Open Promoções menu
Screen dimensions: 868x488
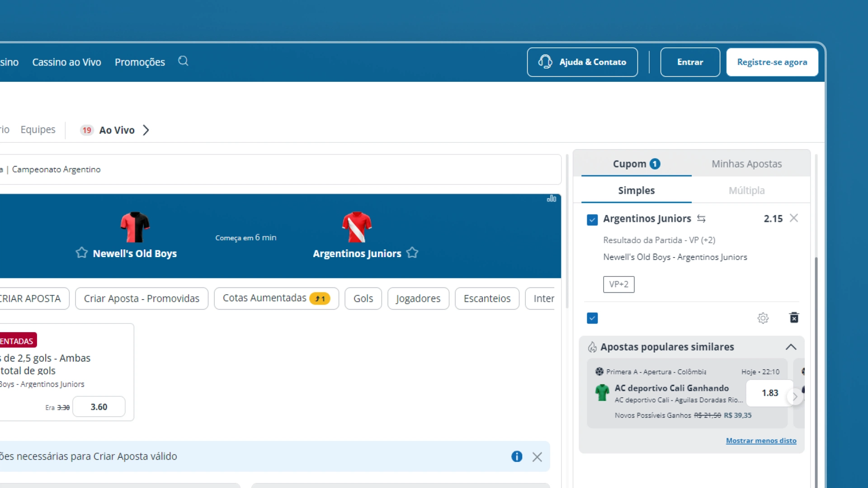(x=140, y=62)
